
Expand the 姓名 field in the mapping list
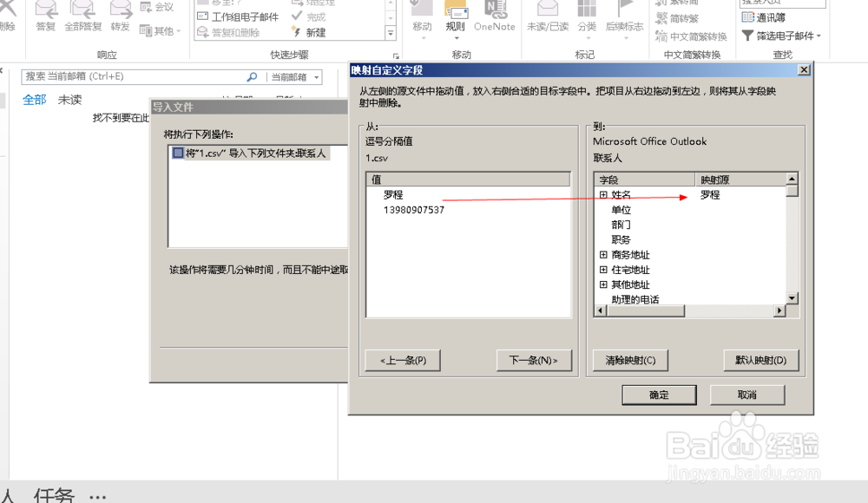604,194
